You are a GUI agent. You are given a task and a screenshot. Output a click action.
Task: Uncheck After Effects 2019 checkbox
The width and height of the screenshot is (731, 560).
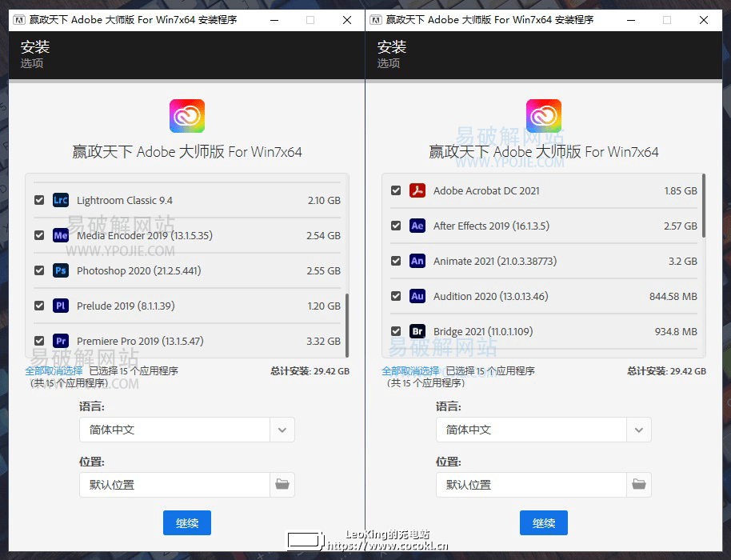pyautogui.click(x=396, y=226)
